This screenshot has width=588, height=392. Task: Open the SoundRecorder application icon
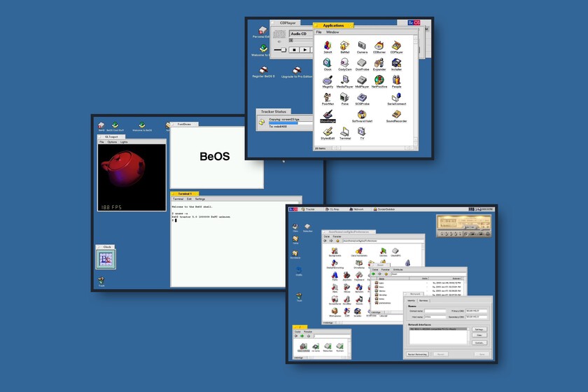click(x=396, y=115)
